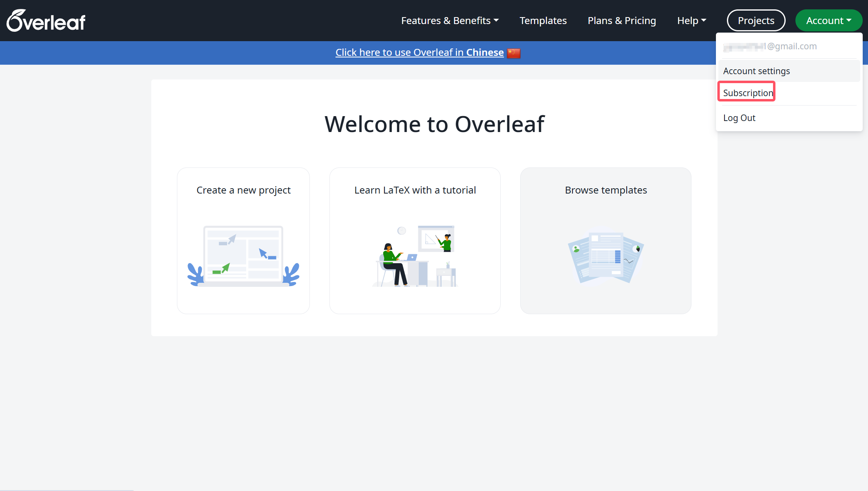Click the template documents illustration
This screenshot has width=868, height=491.
pos(606,258)
